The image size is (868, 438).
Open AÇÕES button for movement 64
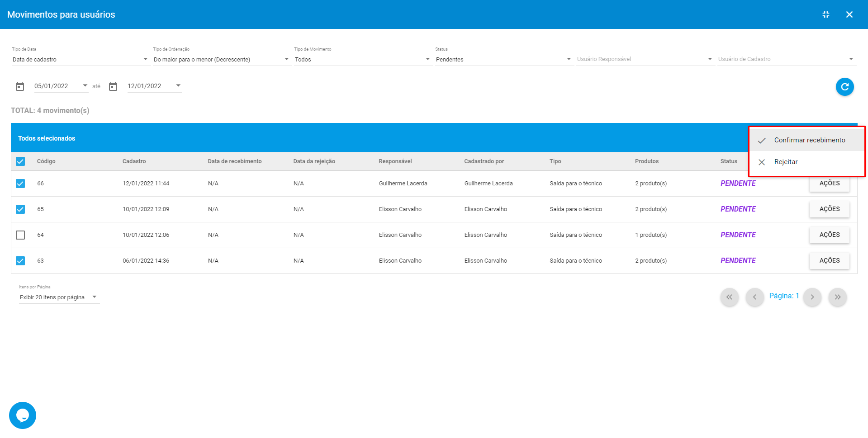(x=830, y=235)
